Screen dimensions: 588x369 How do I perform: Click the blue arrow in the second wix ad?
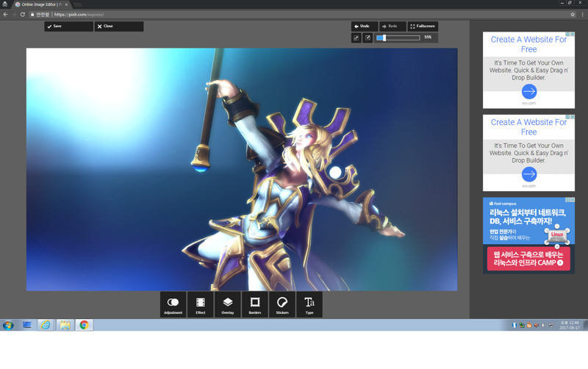529,174
